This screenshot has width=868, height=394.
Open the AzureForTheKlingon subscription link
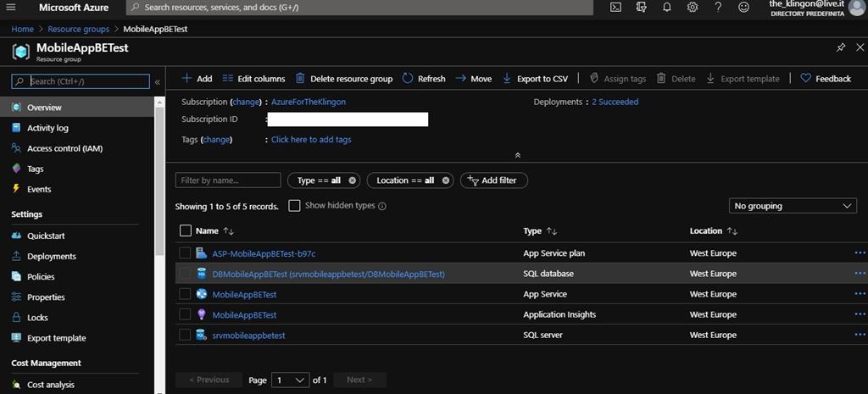pyautogui.click(x=309, y=102)
